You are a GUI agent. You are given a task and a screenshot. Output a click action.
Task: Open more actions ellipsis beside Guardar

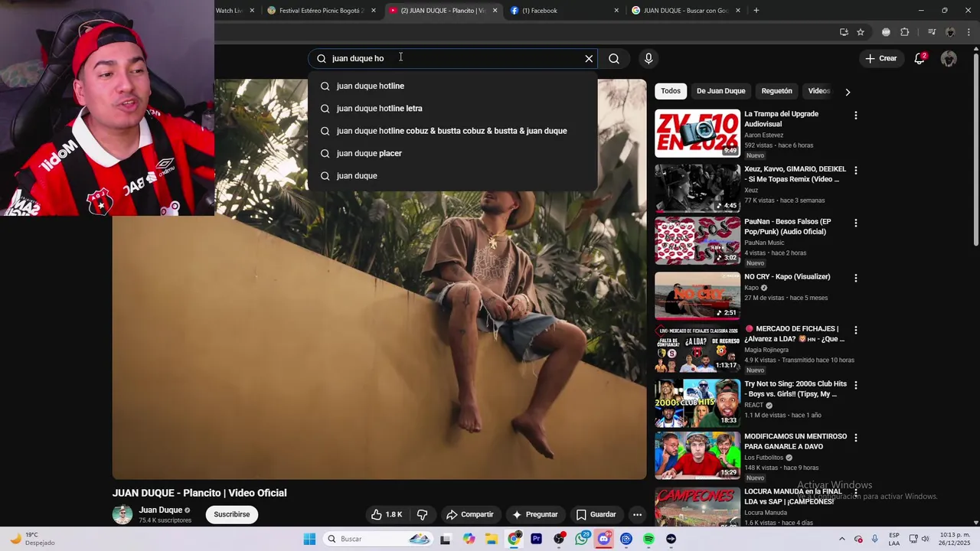click(x=637, y=514)
